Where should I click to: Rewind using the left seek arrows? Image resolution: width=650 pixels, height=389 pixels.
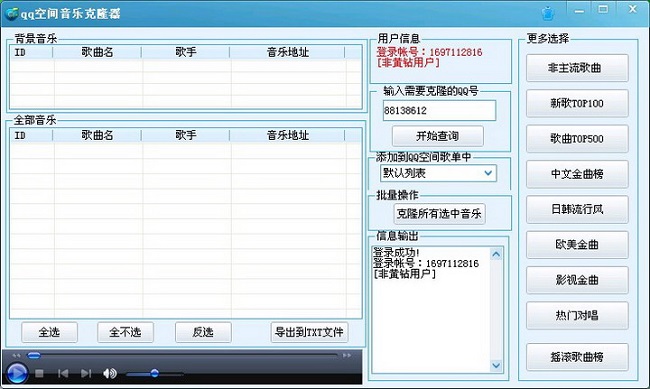(x=16, y=355)
